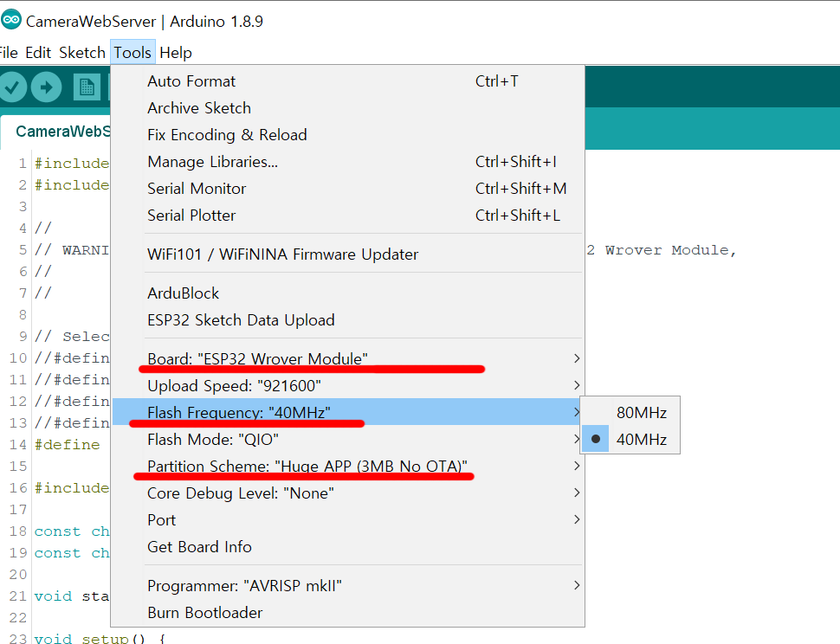Open Upload Speed: "921600" entry
The image size is (840, 644).
(347, 385)
